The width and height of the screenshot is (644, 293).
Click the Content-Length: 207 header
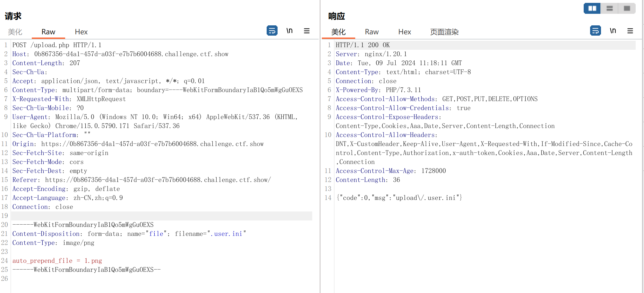pyautogui.click(x=46, y=63)
